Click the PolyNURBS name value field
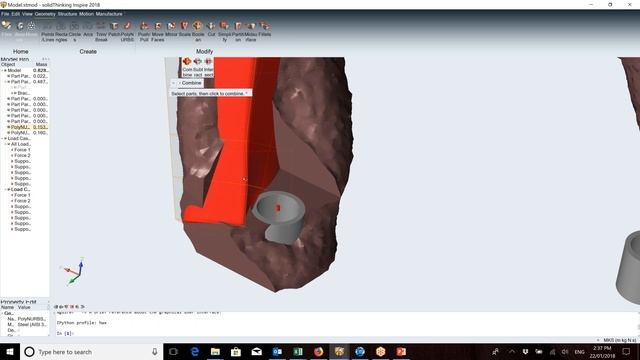This screenshot has width=640, height=360. pyautogui.click(x=32, y=319)
